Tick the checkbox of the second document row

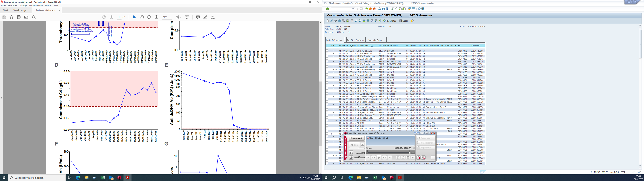[327, 54]
